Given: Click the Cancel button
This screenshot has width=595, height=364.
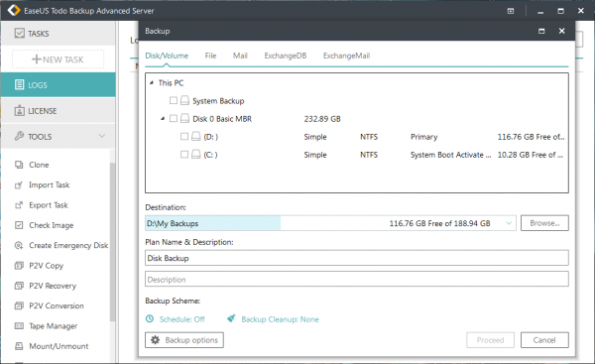Looking at the screenshot, I should click(544, 340).
